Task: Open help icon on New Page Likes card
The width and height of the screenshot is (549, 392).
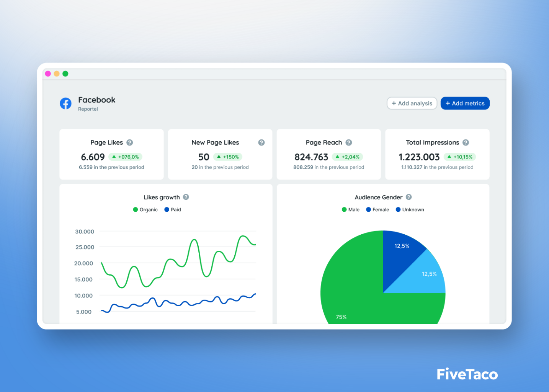Action: point(261,142)
